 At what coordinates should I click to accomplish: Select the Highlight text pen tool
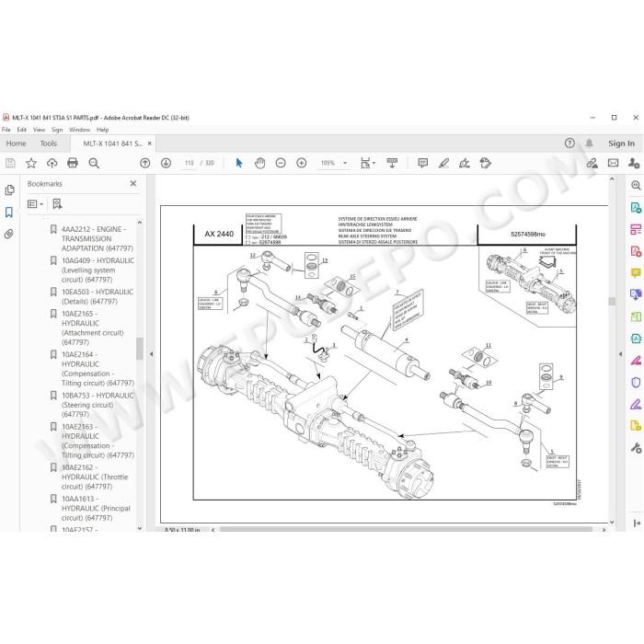coord(443,163)
